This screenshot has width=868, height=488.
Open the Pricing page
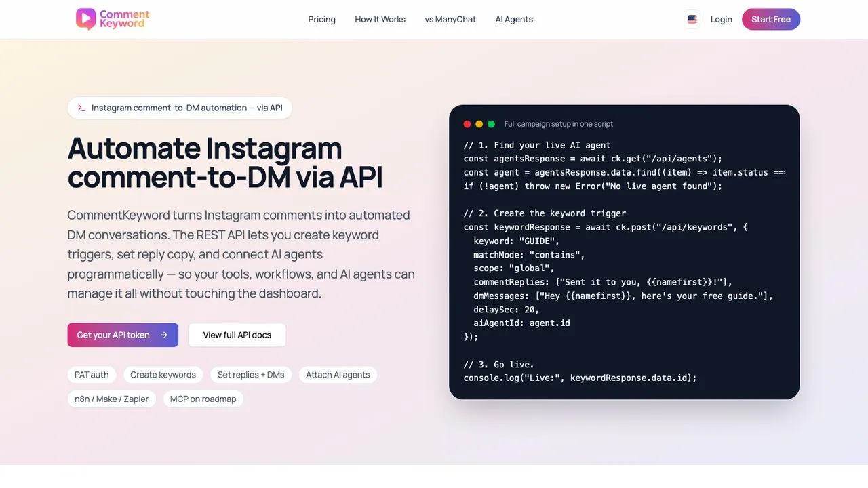pos(321,20)
